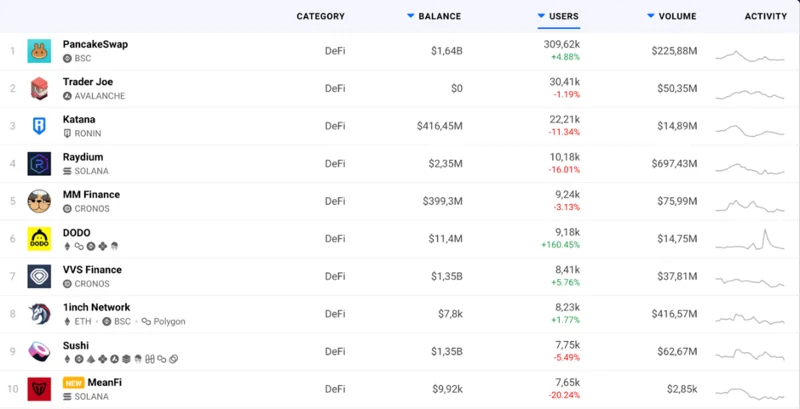Click the $7,8k balance of 1inch Network
The width and height of the screenshot is (800, 409).
coord(450,314)
